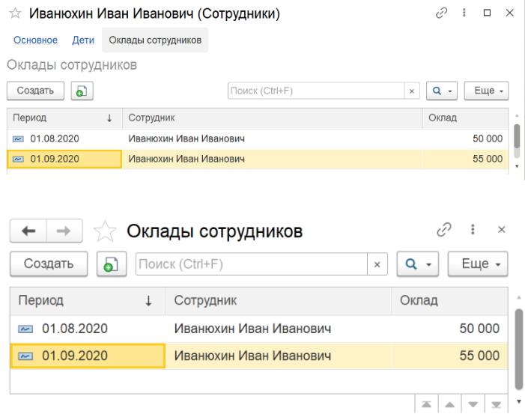
Task: Open the upper Еще dropdown menu
Action: point(486,91)
